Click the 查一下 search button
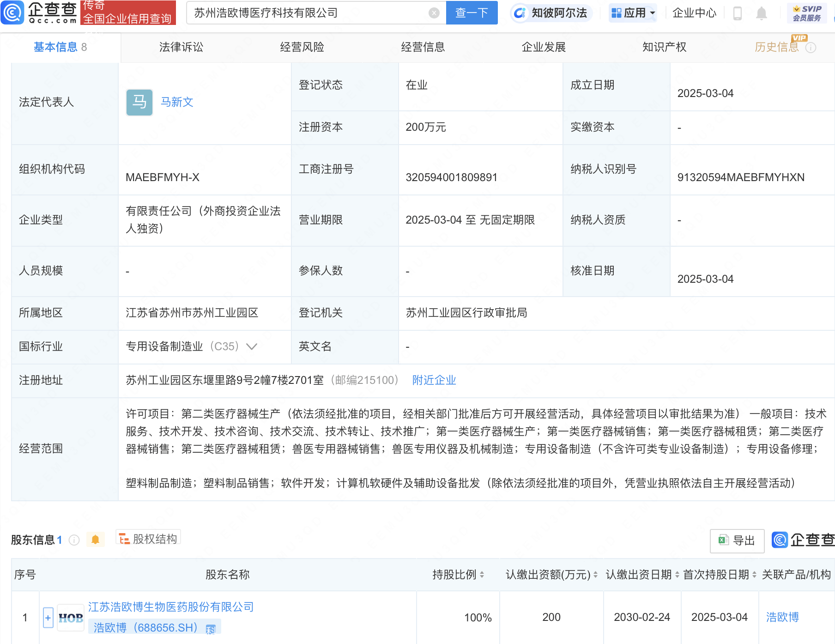The image size is (835, 644). 472,13
